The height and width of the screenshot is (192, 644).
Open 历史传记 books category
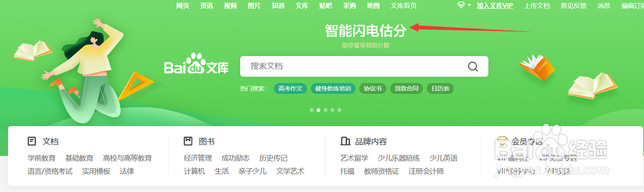[x=273, y=158]
